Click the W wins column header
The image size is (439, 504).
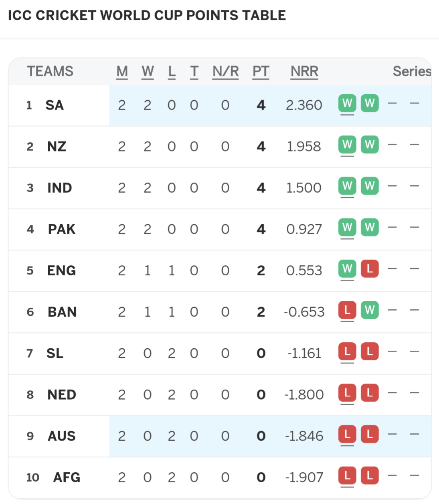(x=148, y=71)
